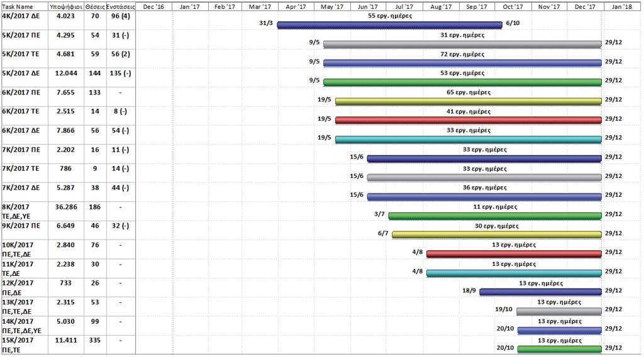Click the Dec '16 timeline header
Screen dimensions: 644x357
coord(153,6)
